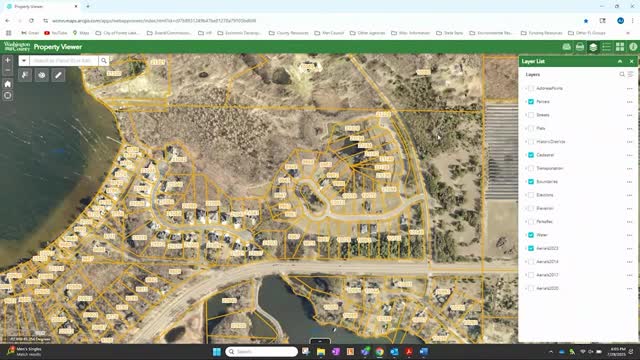Open options menu for Cadastral layer
This screenshot has width=640, height=360.
(x=629, y=155)
